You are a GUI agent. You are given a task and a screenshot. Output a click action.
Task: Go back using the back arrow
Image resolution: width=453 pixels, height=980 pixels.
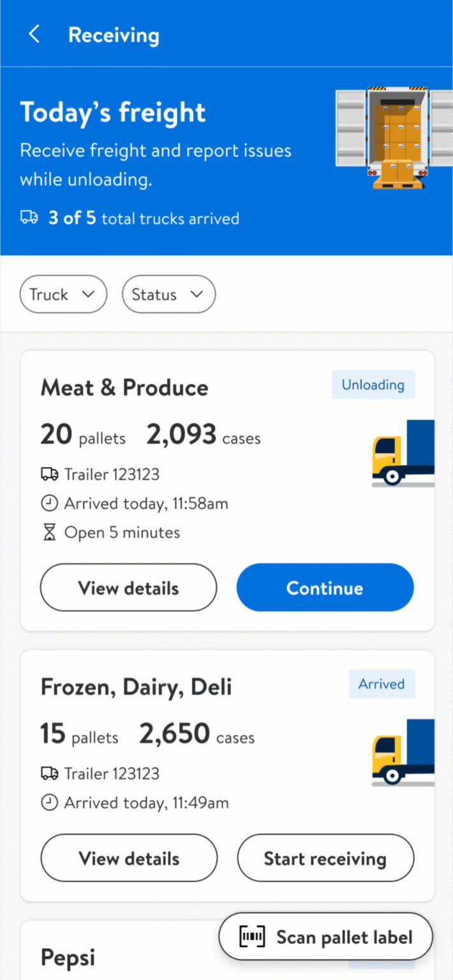pos(34,34)
